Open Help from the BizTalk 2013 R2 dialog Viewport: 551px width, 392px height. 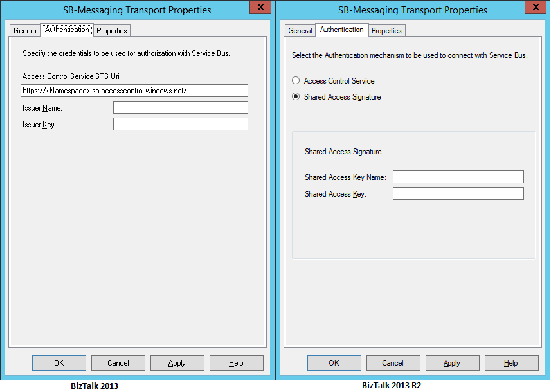512,363
